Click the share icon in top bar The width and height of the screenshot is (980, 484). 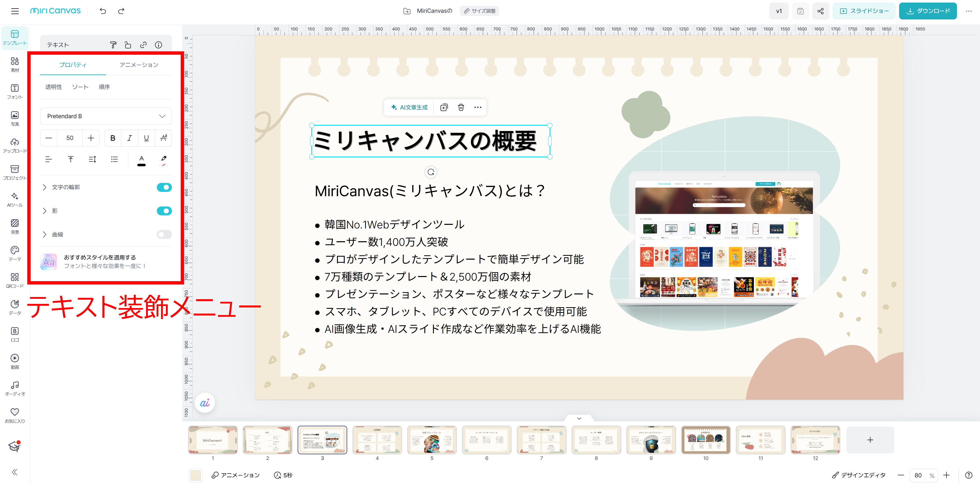(820, 11)
